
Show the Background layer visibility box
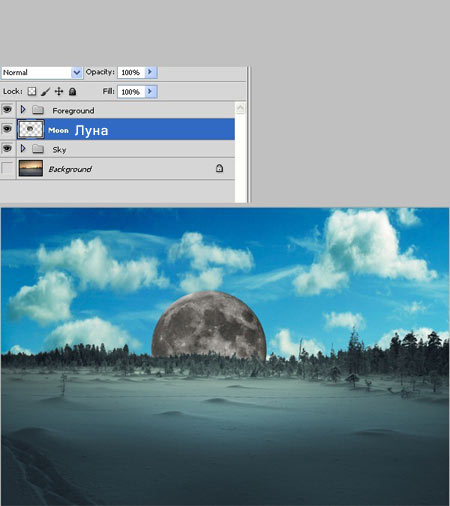coord(7,168)
